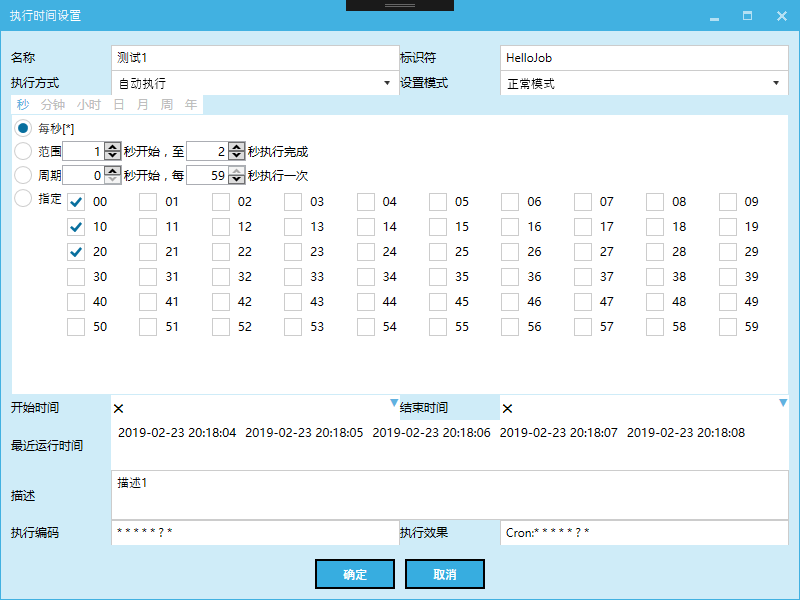Select run time 2019-02-23 20:18:08
The height and width of the screenshot is (600, 800).
(686, 433)
